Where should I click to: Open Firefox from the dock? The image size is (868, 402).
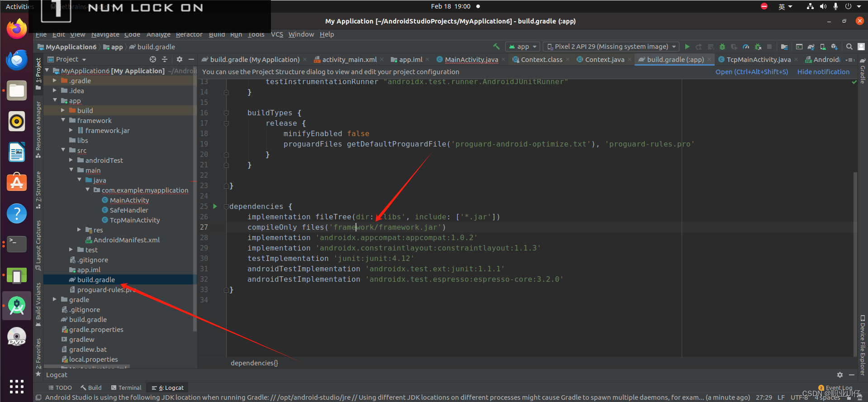coord(17,29)
